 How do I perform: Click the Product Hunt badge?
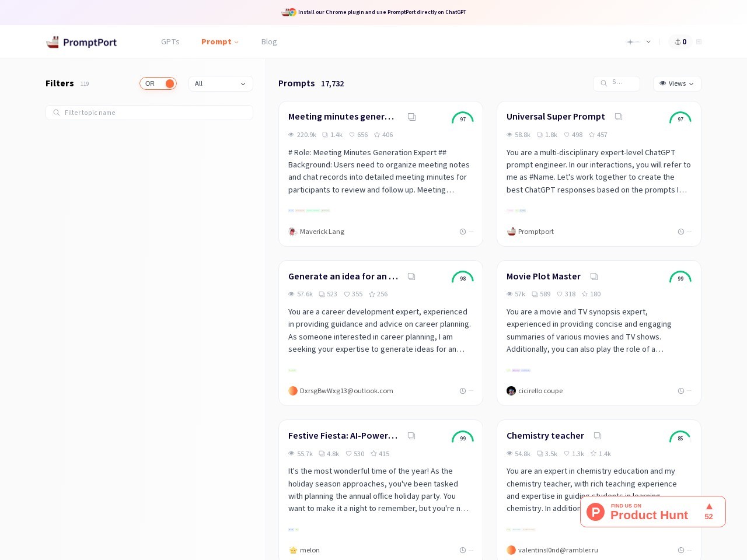tap(652, 512)
